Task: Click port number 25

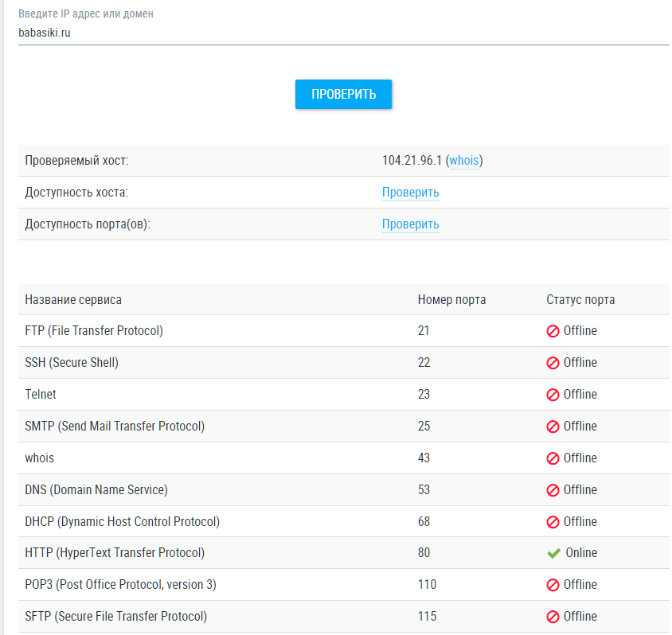Action: point(424,426)
